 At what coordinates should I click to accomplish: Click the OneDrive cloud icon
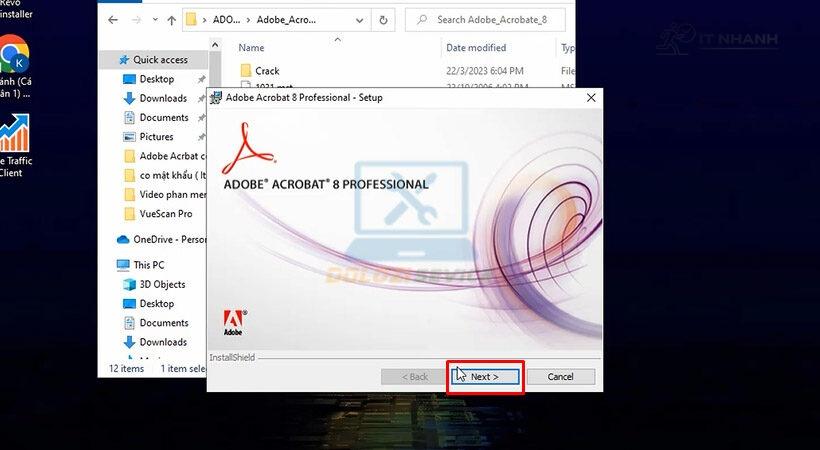[x=123, y=240]
